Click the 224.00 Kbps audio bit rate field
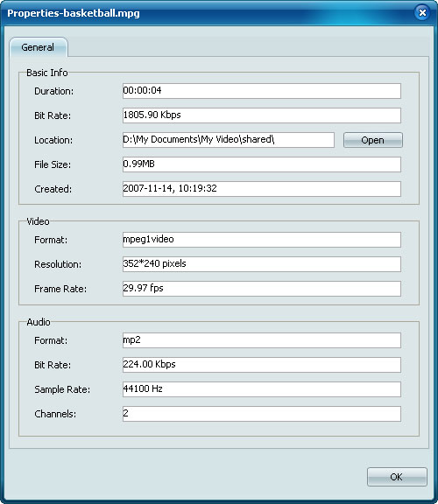 coord(262,365)
